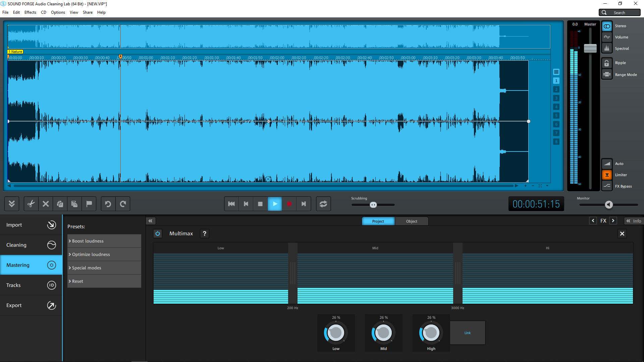Select the Cut tool in the toolbar
The height and width of the screenshot is (362, 644).
pyautogui.click(x=31, y=204)
